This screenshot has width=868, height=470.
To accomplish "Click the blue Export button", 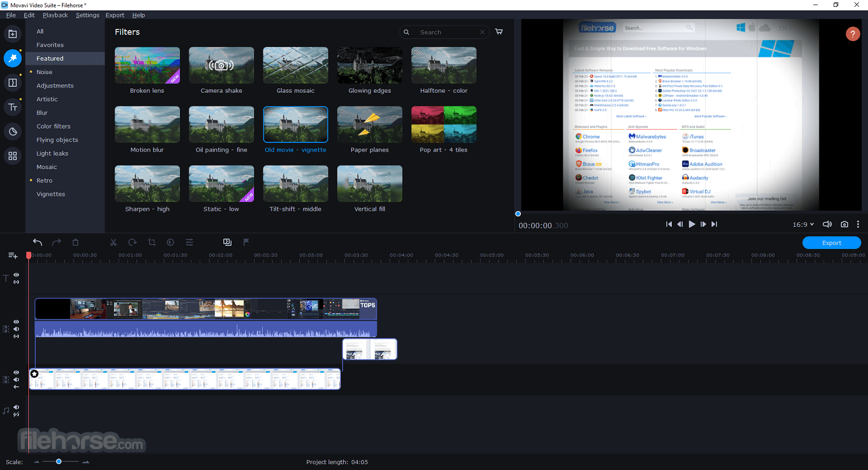I will click(832, 243).
